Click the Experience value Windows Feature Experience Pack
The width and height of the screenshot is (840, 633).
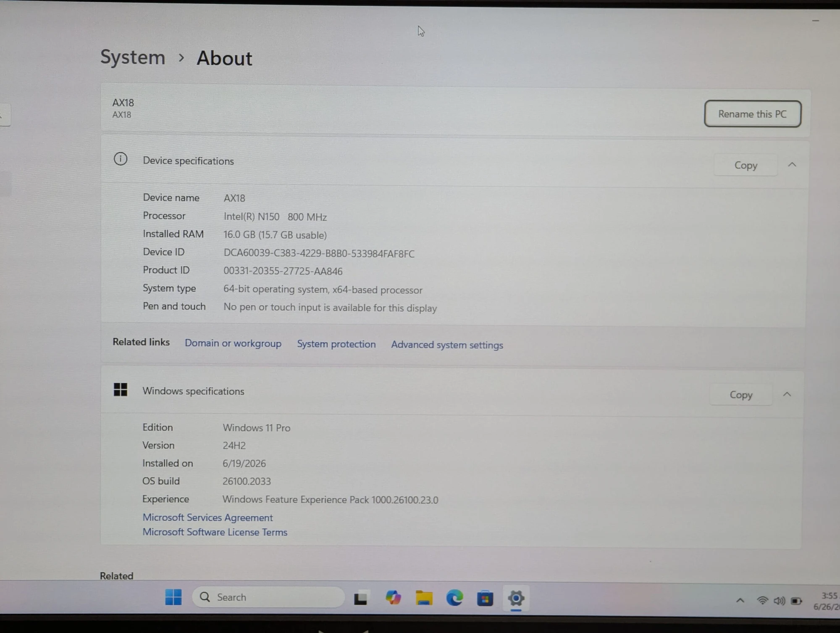coord(330,500)
